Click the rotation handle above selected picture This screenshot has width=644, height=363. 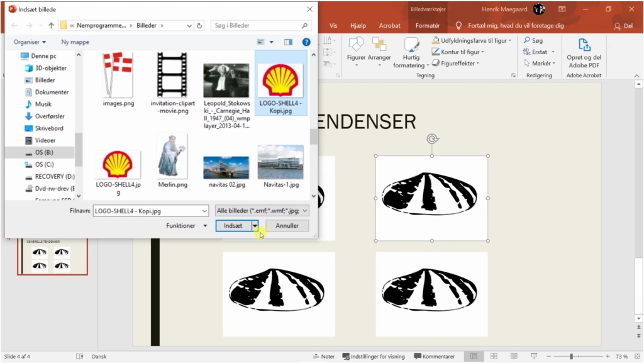[432, 139]
